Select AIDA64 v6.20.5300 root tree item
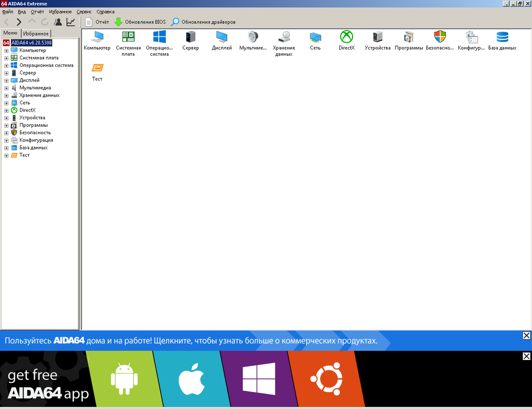 point(31,43)
